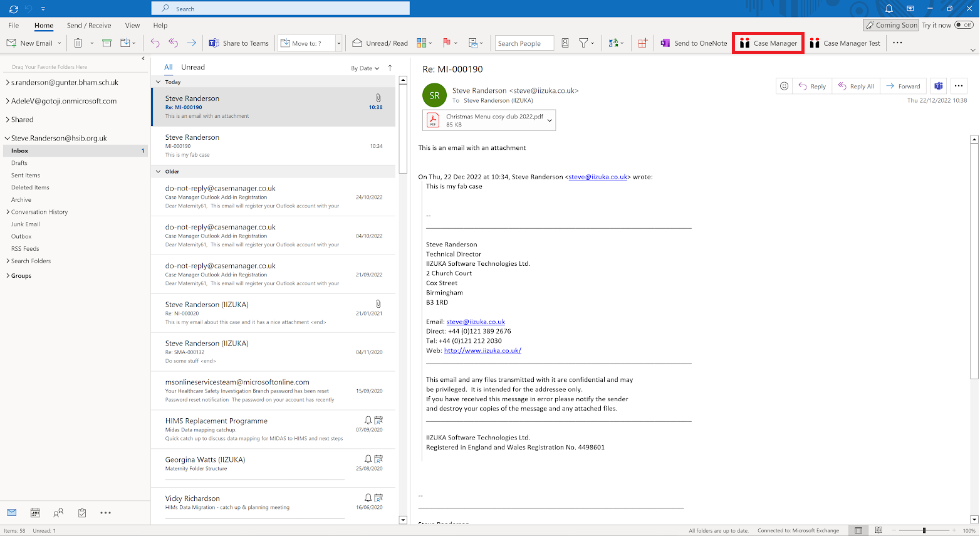Switch to the Home tab
Viewport: 980px width, 536px height.
pos(44,26)
